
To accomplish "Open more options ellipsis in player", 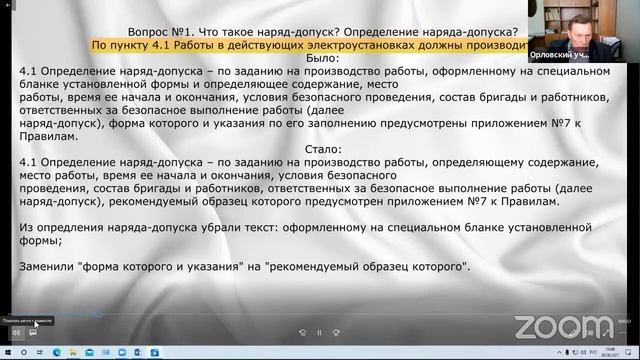I will [x=622, y=333].
